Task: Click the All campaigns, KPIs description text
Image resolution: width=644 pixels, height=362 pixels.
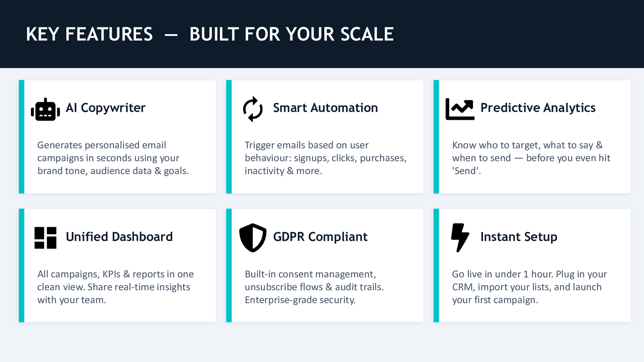Action: pyautogui.click(x=116, y=287)
